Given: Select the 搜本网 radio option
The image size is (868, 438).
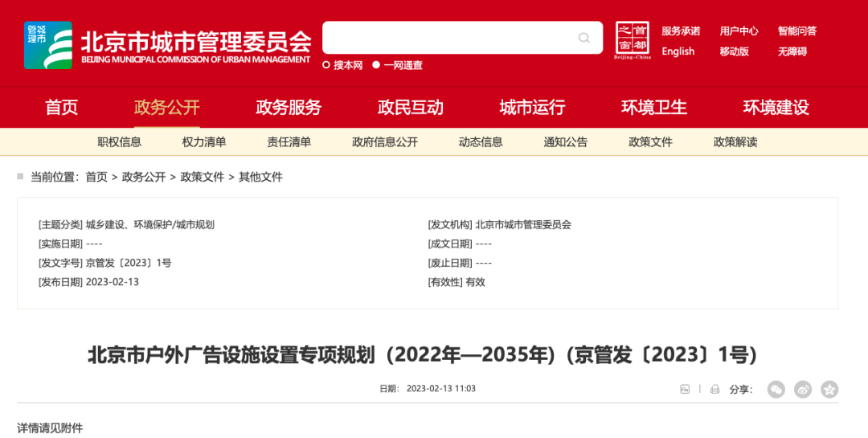Looking at the screenshot, I should [x=326, y=65].
